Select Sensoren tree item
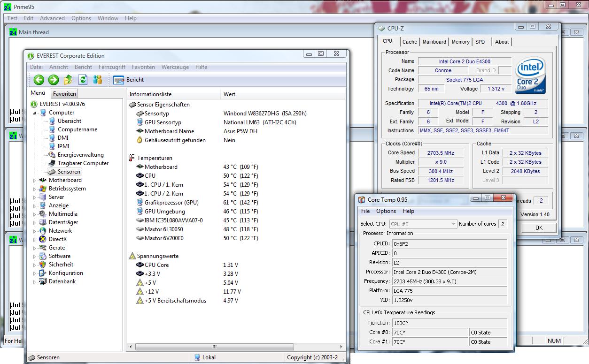 pyautogui.click(x=69, y=172)
